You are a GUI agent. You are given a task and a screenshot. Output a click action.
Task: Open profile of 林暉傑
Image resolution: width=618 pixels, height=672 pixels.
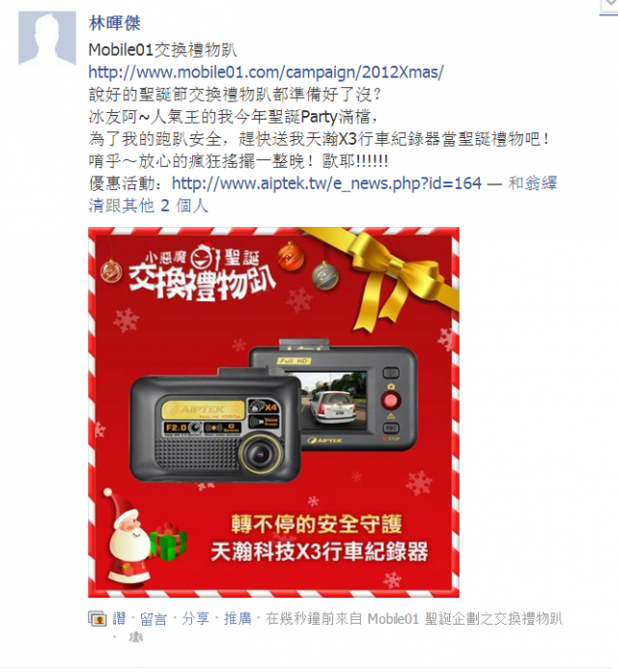click(x=115, y=23)
